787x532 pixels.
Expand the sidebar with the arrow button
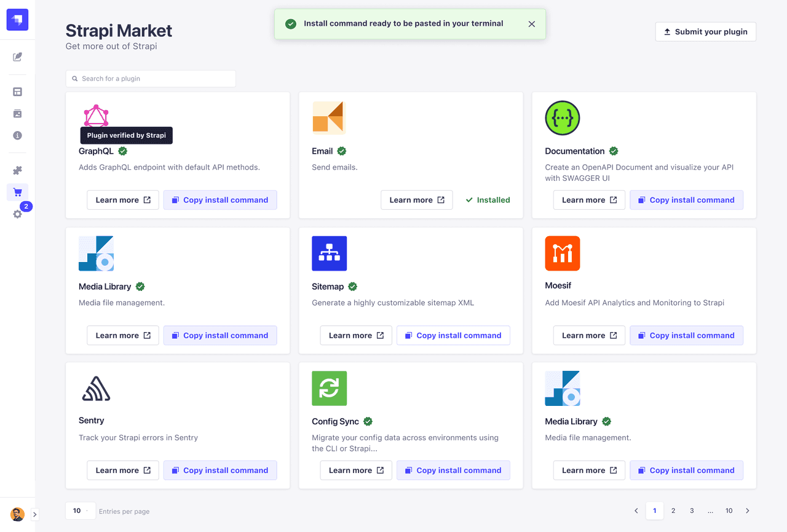pos(35,514)
